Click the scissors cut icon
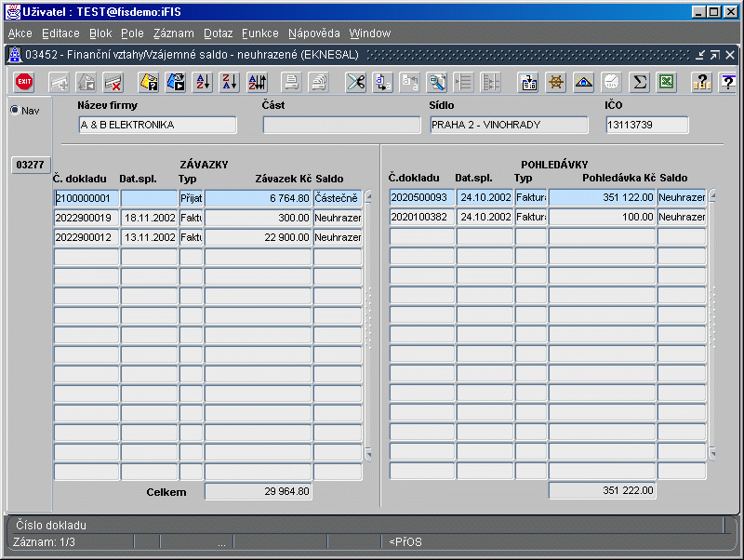Image resolution: width=744 pixels, height=560 pixels. [355, 83]
